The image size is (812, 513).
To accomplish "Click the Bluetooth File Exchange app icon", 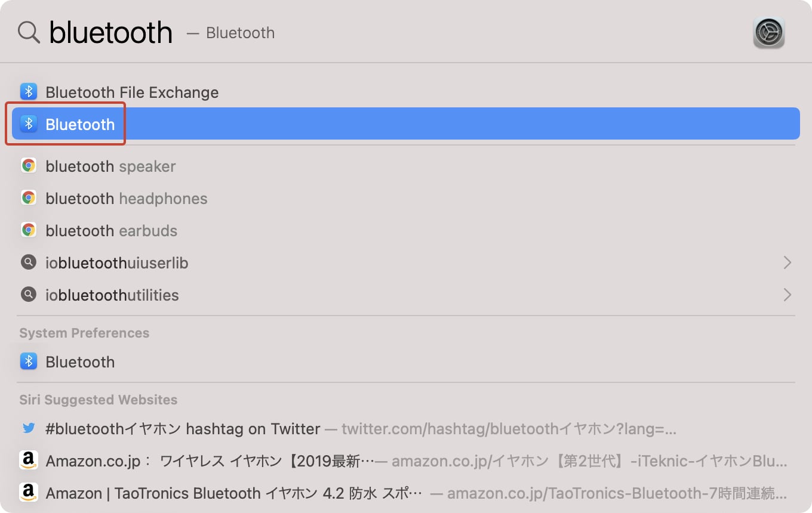I will [x=29, y=92].
